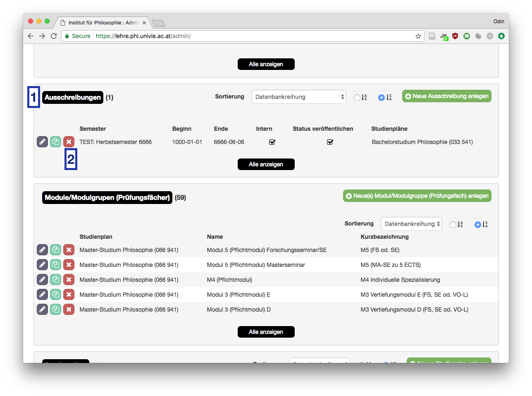Select descending Z-A sort for Ausschreibungen
Image resolution: width=532 pixels, height=396 pixels.
point(381,98)
